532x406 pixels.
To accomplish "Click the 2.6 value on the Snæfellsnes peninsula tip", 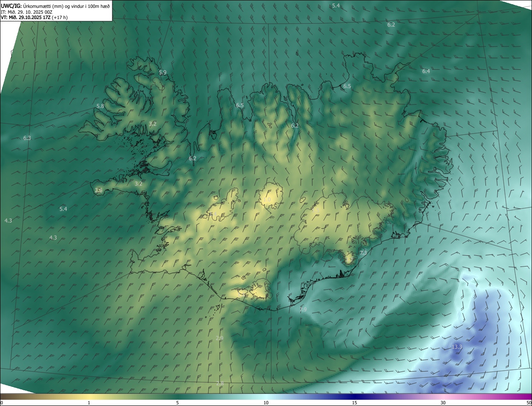I will click(99, 190).
